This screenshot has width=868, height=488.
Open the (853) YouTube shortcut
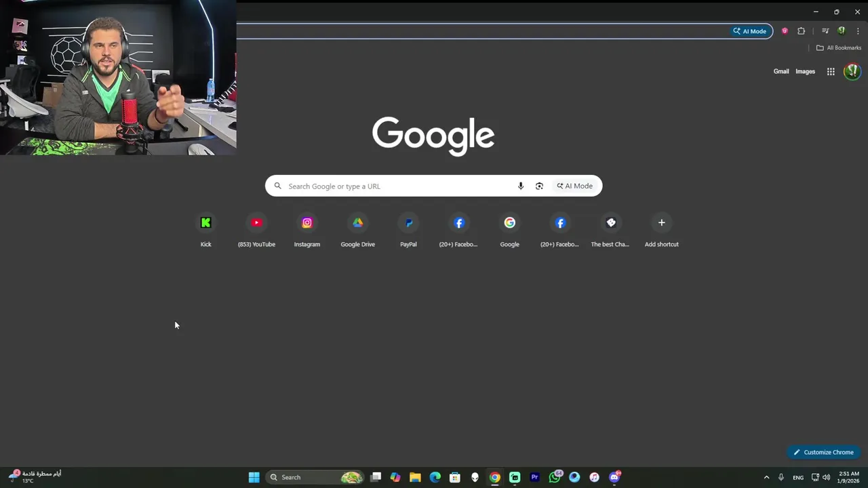click(x=256, y=230)
